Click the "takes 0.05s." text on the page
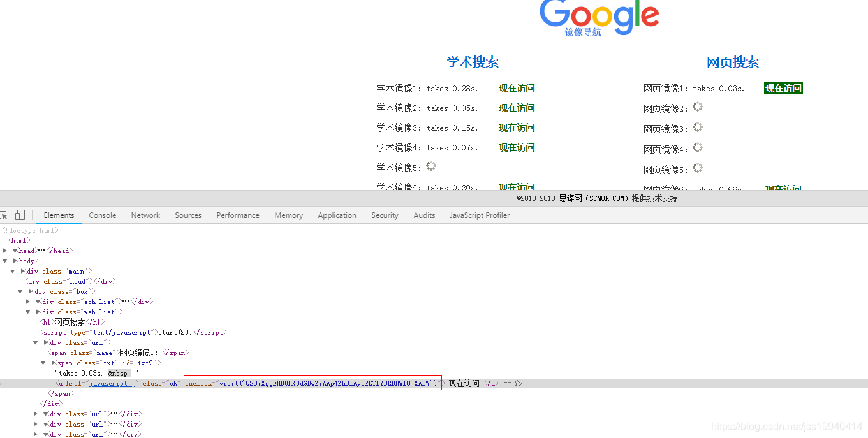 click(452, 108)
